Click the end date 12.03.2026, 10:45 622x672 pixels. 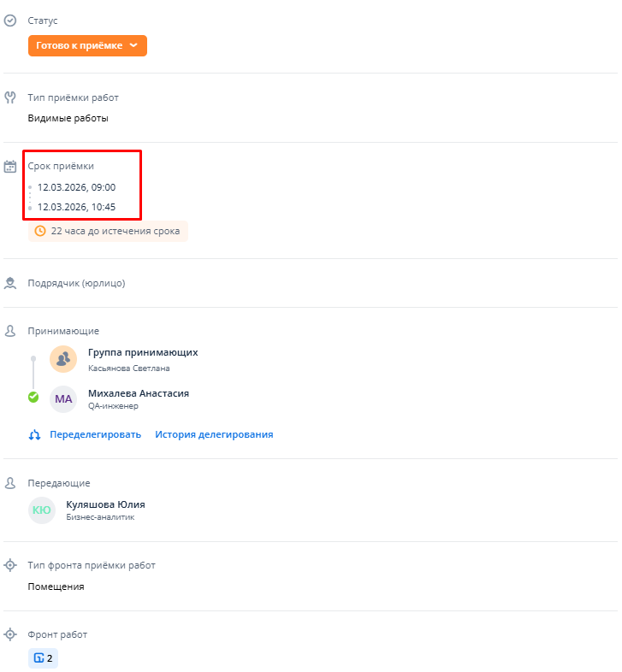(x=76, y=207)
